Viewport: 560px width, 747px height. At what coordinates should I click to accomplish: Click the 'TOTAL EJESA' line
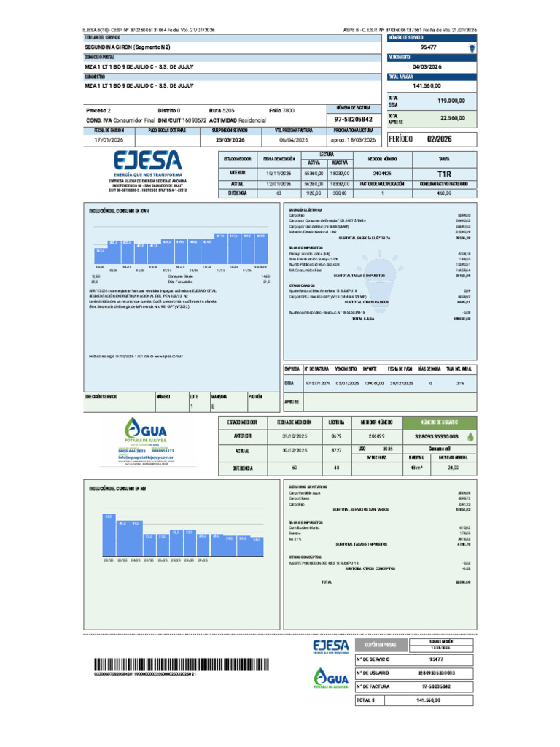tap(363, 319)
